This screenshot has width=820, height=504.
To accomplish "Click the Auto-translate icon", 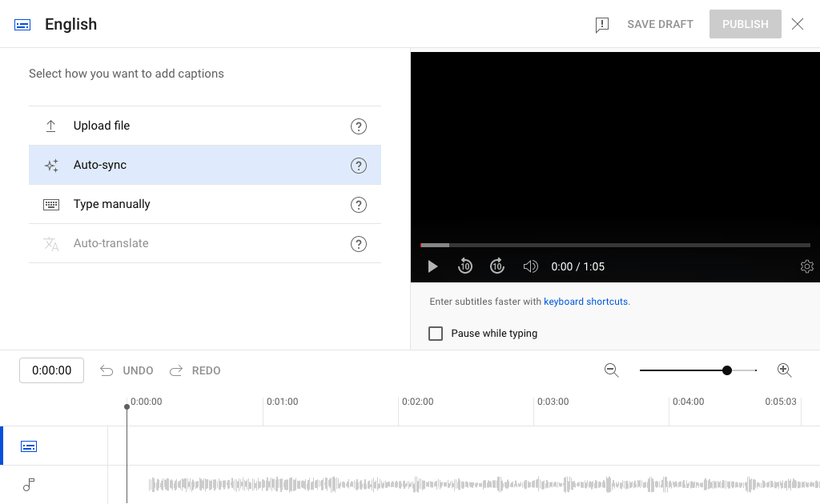I will 50,243.
